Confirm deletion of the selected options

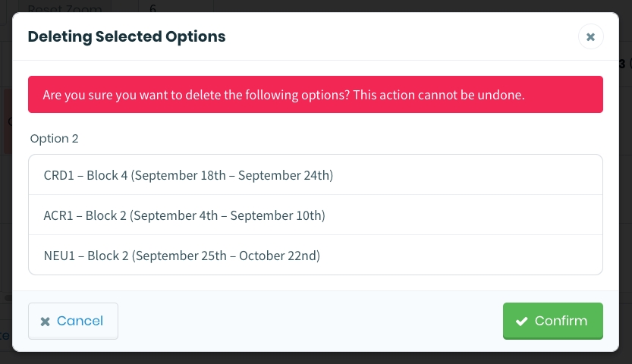pos(552,321)
